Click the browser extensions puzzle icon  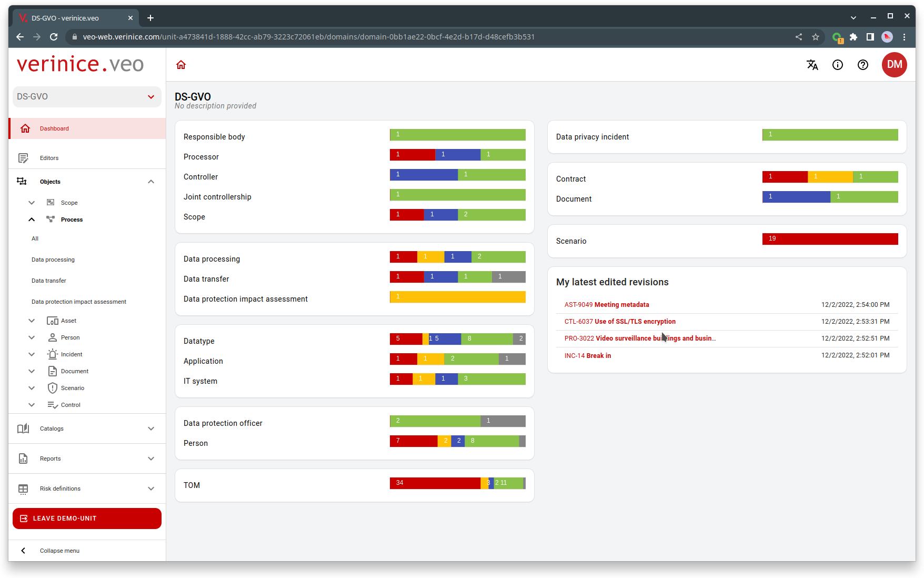coord(853,37)
